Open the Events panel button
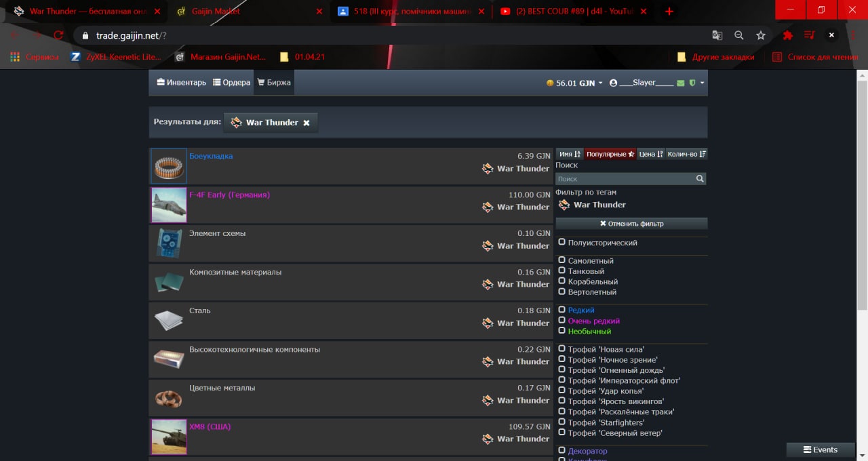The width and height of the screenshot is (868, 461). tap(820, 449)
